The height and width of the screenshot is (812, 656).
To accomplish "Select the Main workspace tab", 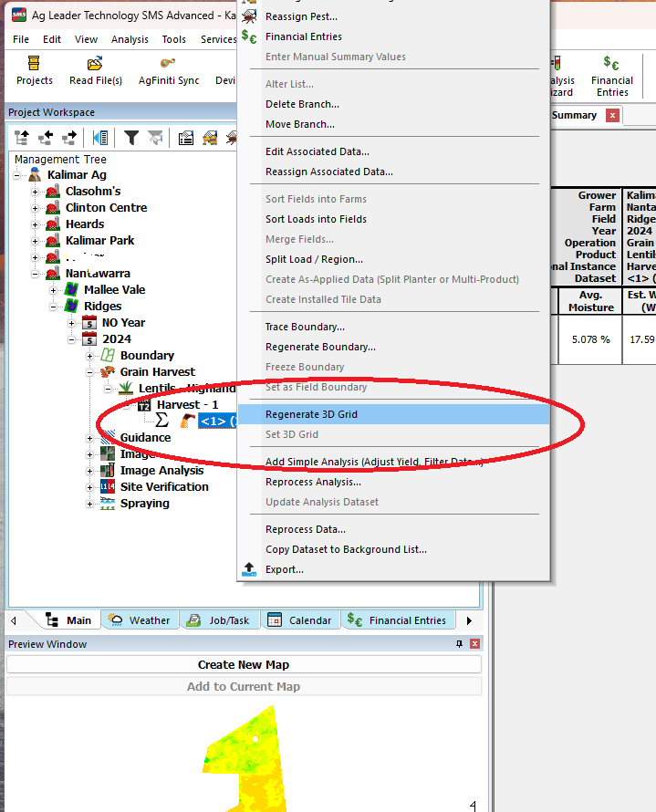I will pyautogui.click(x=68, y=620).
